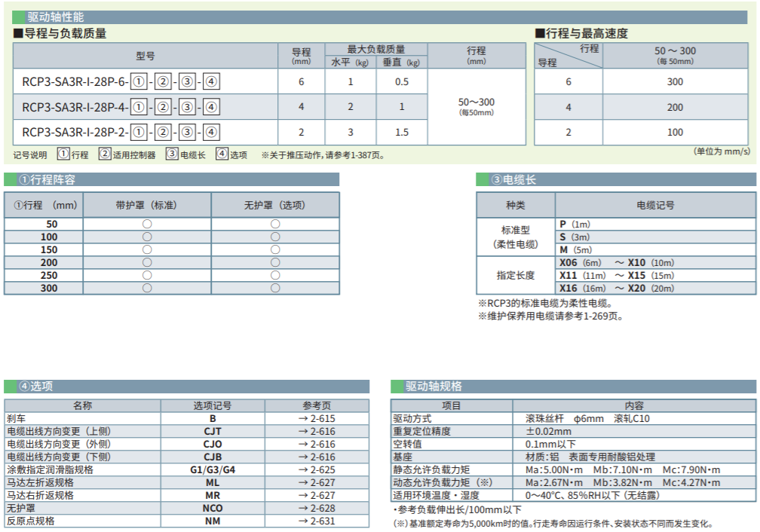Select the 刹车 option row name
Image resolution: width=760 pixels, height=532 pixels.
(16, 419)
